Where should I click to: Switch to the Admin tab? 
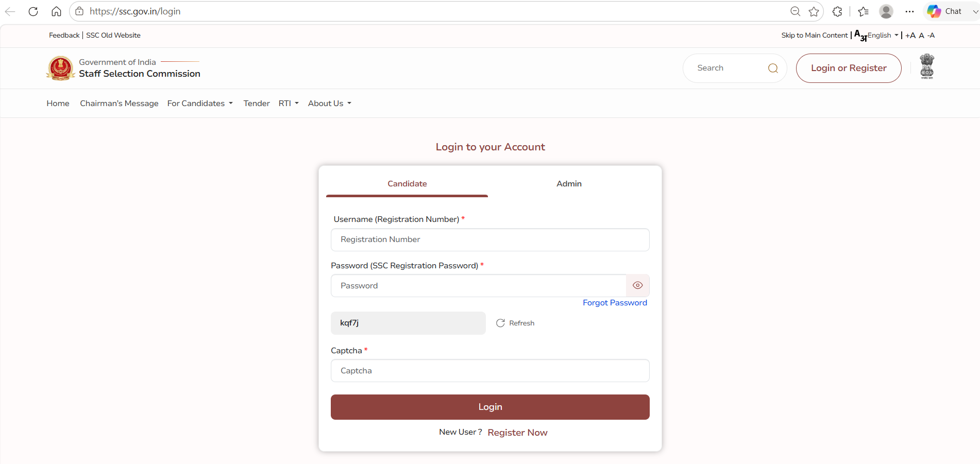569,184
